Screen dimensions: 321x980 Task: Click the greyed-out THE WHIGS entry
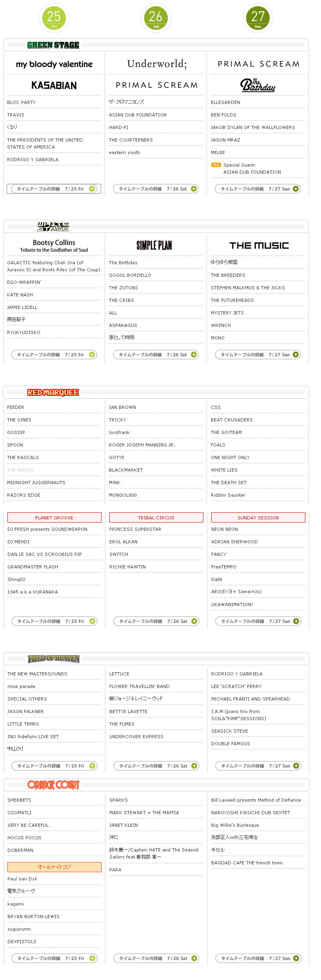pyautogui.click(x=20, y=470)
